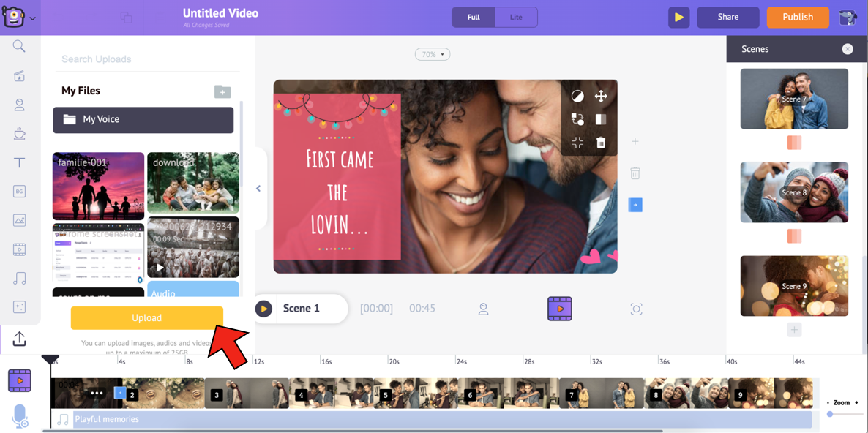The image size is (868, 433).
Task: Select the Characters icon in sidebar
Action: coord(19,105)
